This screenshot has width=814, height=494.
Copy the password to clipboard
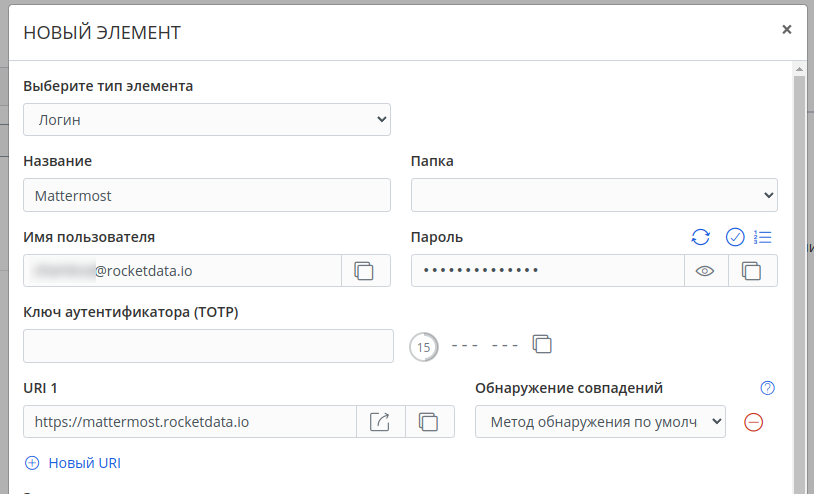tap(752, 271)
